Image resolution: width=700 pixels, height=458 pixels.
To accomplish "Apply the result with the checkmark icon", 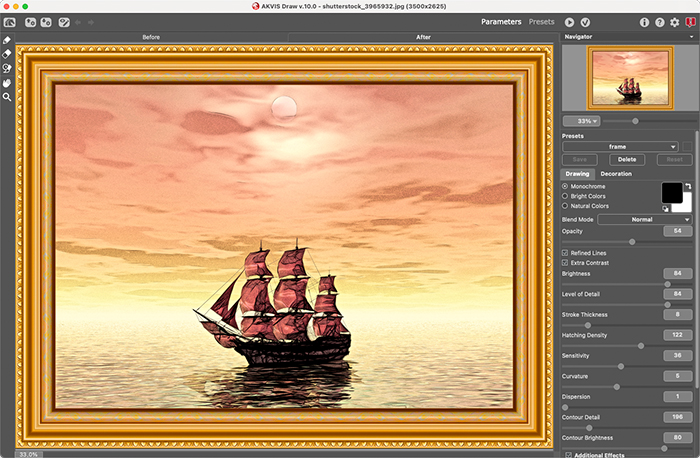I will 585,21.
